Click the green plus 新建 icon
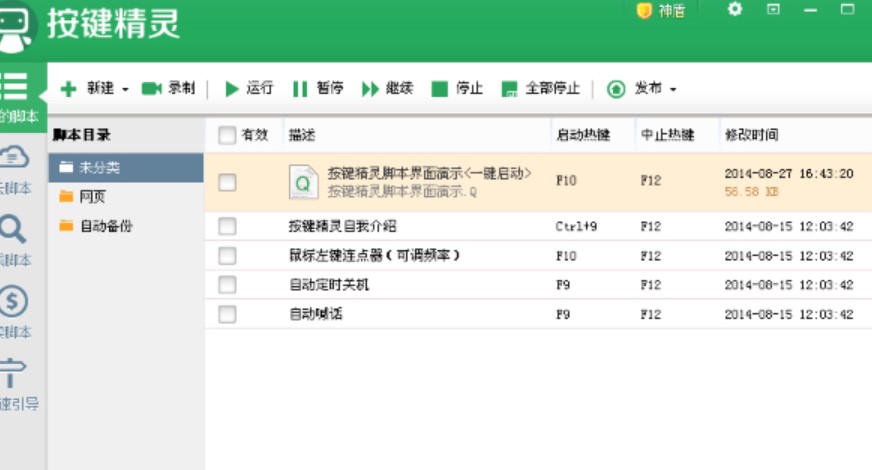Screen dimensions: 872x470 (x=69, y=89)
